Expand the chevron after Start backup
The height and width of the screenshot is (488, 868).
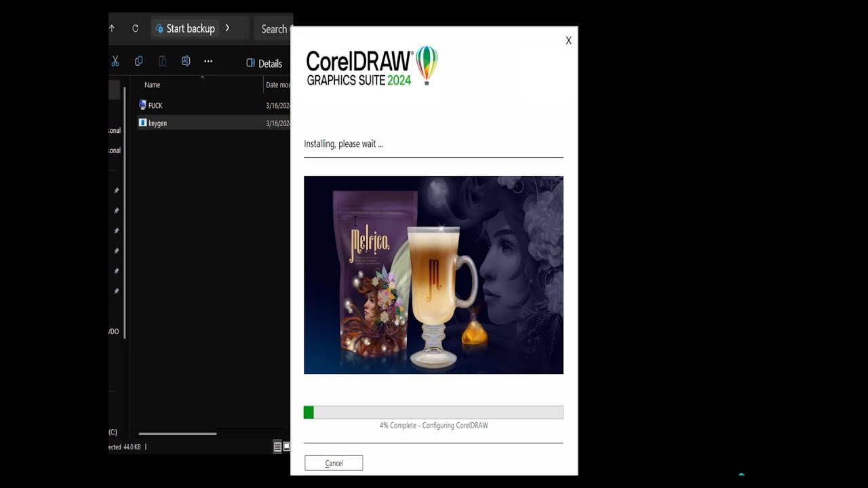coord(227,28)
